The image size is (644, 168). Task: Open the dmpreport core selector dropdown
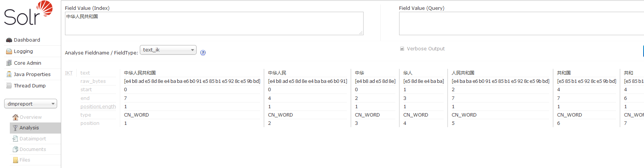31,104
